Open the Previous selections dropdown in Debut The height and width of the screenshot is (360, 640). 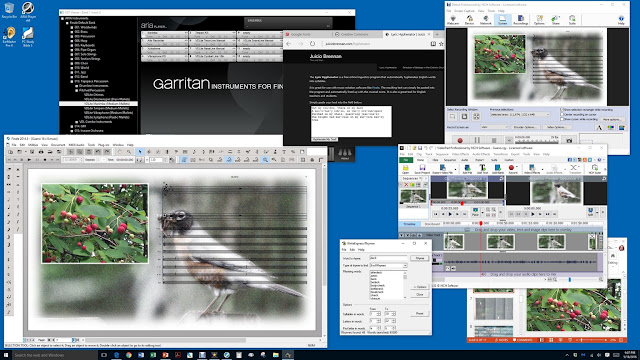520,115
